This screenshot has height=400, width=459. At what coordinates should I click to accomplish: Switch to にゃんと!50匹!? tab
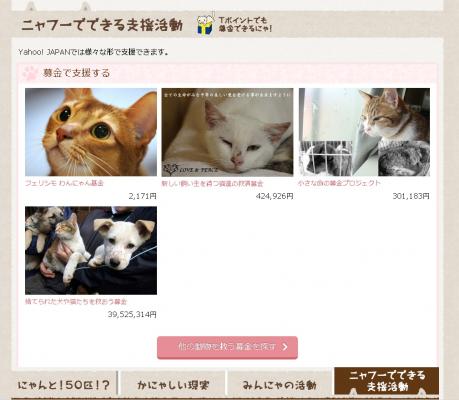click(x=64, y=385)
